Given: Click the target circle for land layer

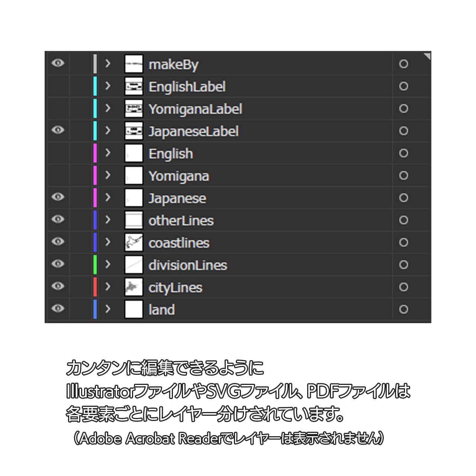Looking at the screenshot, I should coord(403,309).
